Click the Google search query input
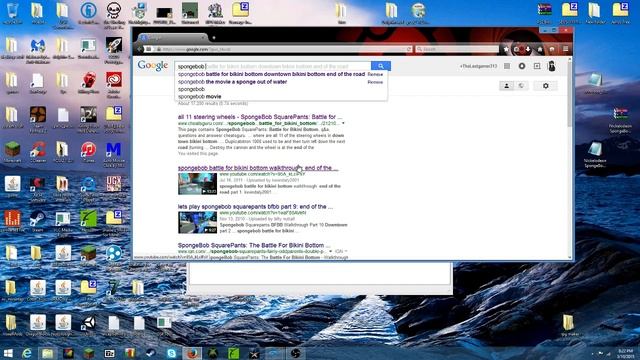Viewport: 640px width, 360px height. (x=273, y=66)
